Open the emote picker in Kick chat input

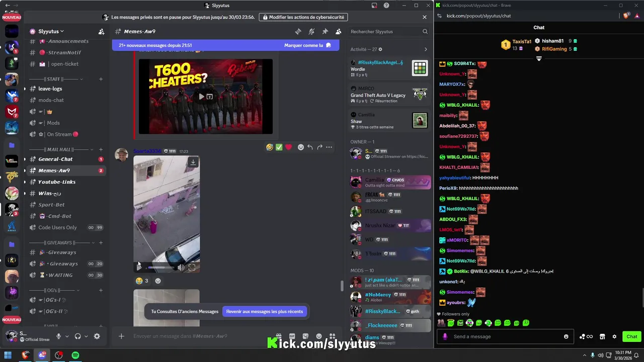(x=566, y=336)
